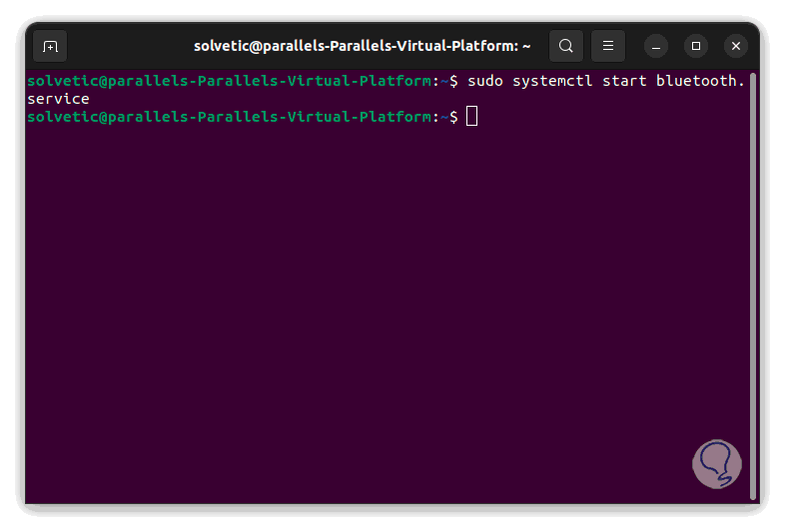Click the block cursor at the prompt
The height and width of the screenshot is (532, 785).
coord(472,117)
